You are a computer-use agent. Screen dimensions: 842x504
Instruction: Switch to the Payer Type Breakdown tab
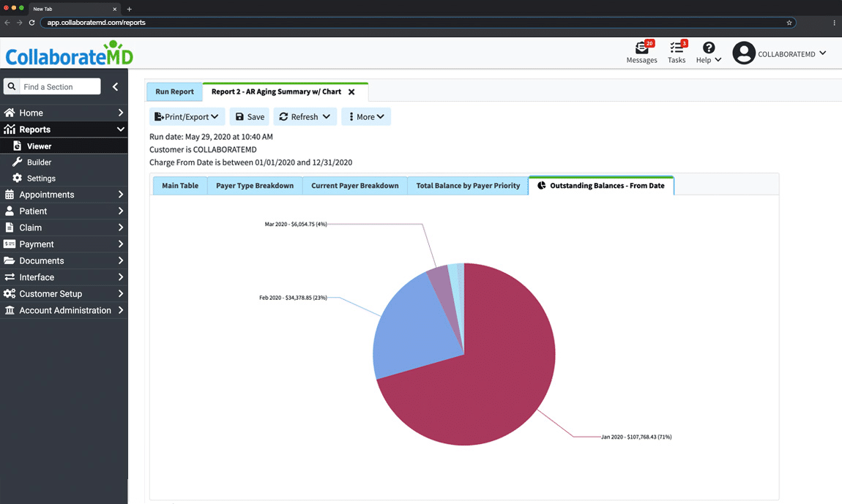pos(254,185)
